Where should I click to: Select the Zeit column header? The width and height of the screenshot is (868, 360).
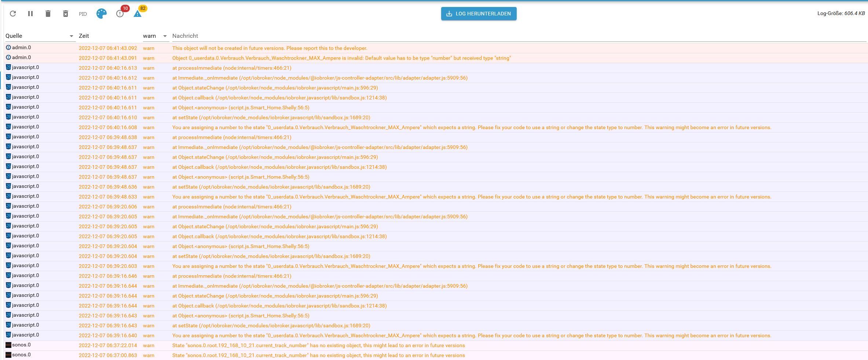(x=84, y=36)
